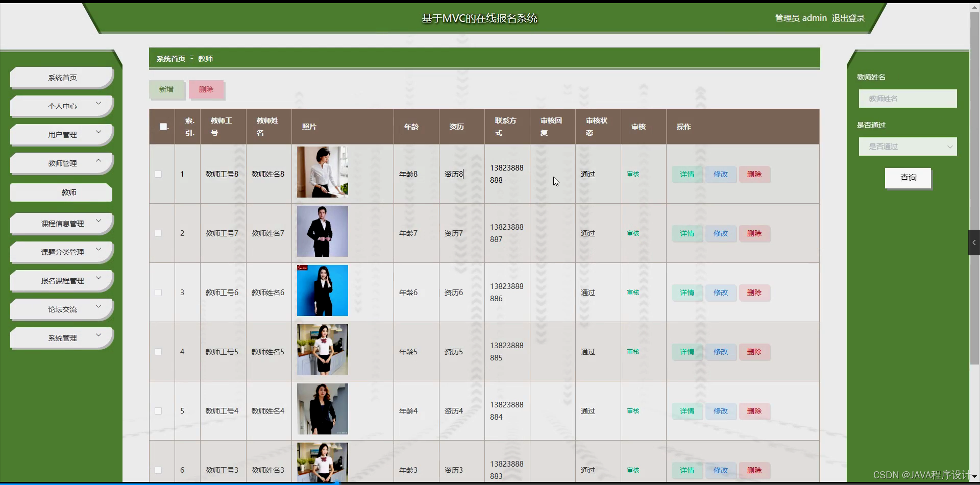Click 修改 for 教师工号3

click(x=721, y=470)
